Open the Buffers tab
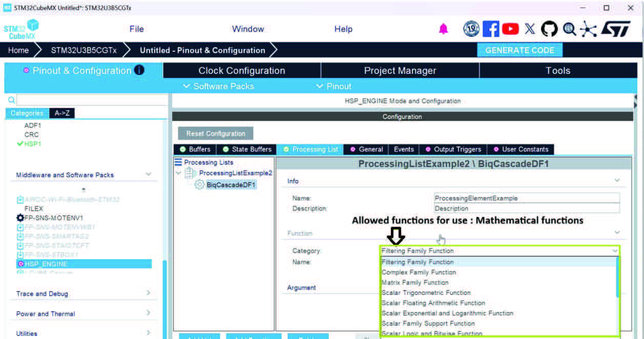 pyautogui.click(x=195, y=150)
